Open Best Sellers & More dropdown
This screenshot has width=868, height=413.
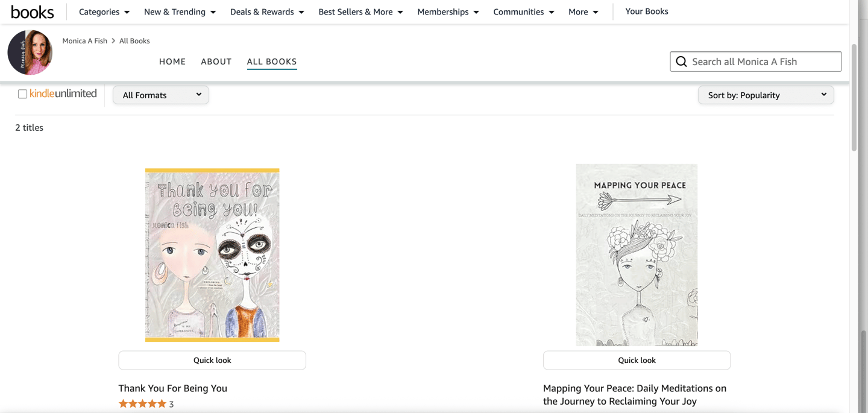point(360,12)
